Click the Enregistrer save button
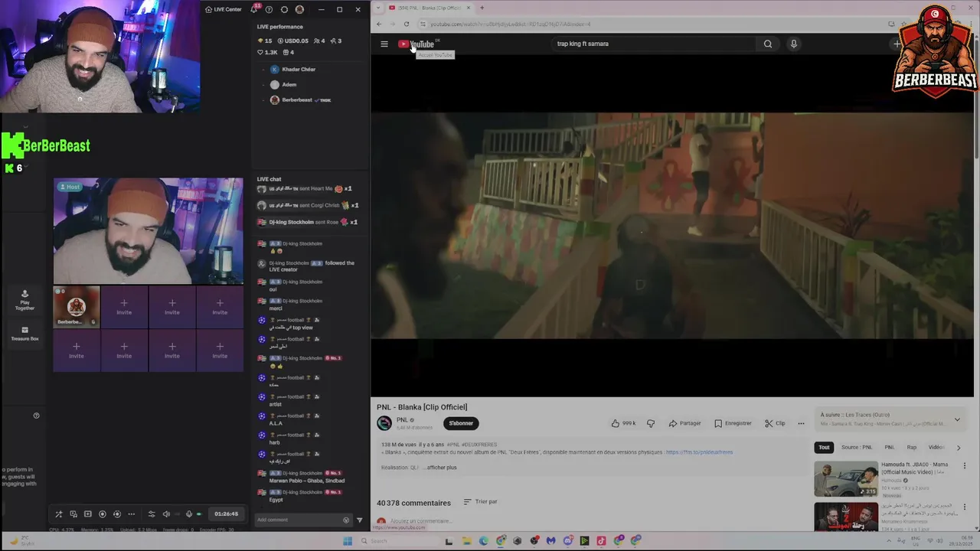980x551 pixels. tap(733, 423)
